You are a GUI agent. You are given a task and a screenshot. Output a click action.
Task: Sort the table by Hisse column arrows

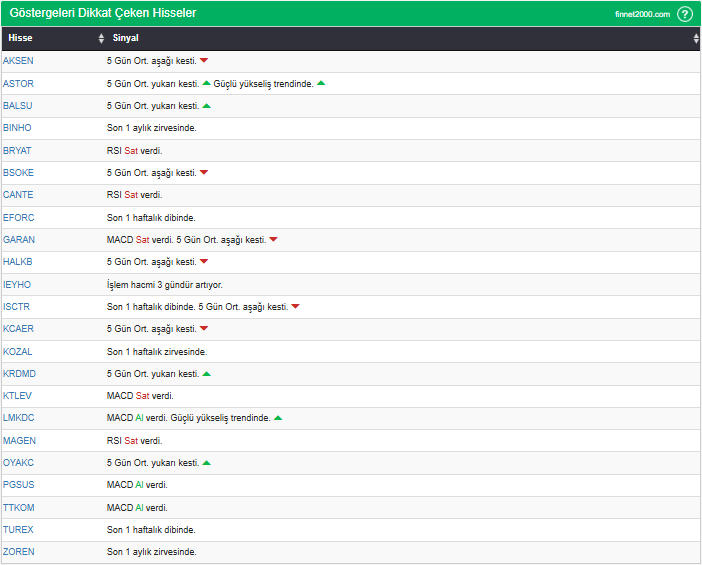pos(101,39)
